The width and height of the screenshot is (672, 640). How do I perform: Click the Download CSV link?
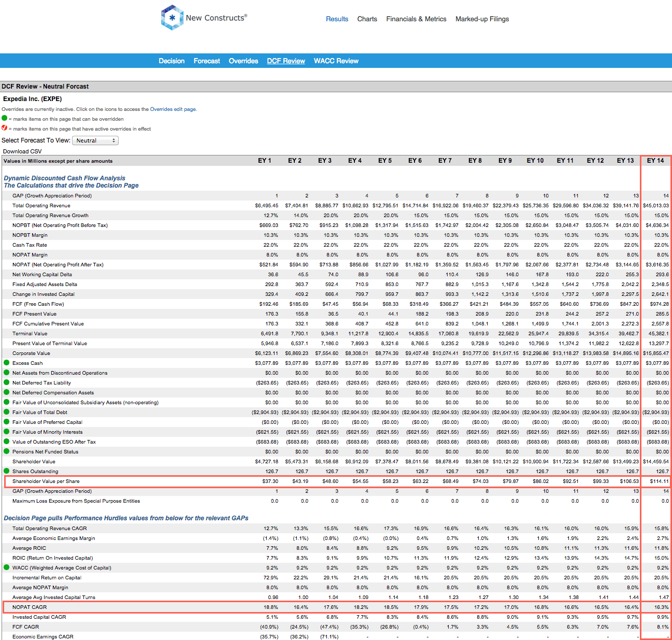pos(22,151)
